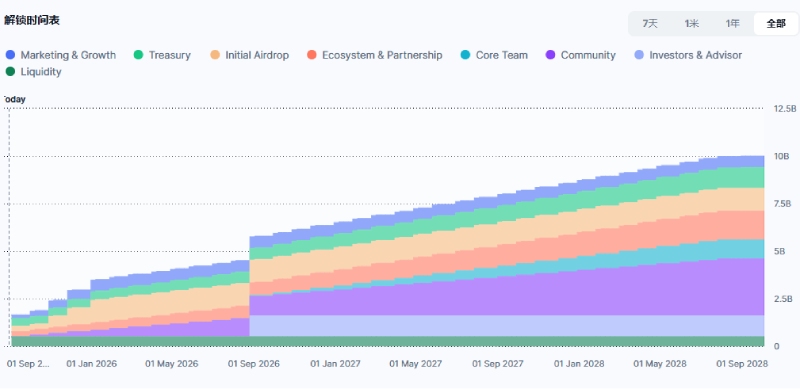
Task: Click the 01 Sep 2026 axis label
Action: click(254, 364)
